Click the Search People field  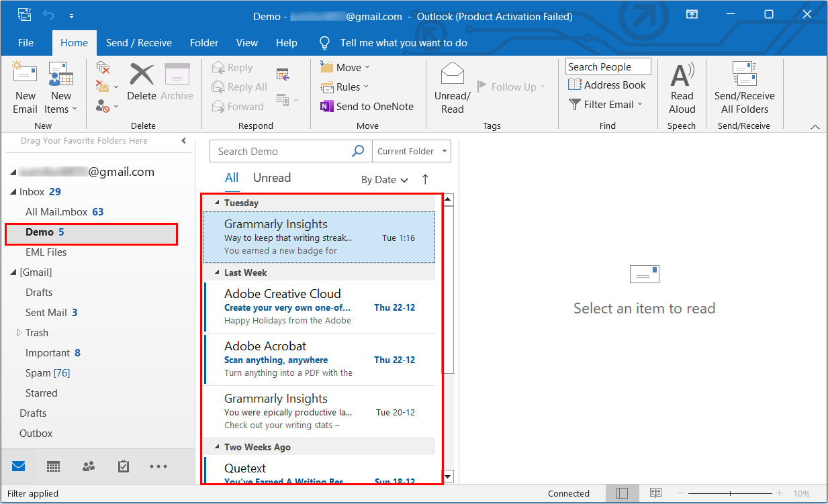click(608, 66)
